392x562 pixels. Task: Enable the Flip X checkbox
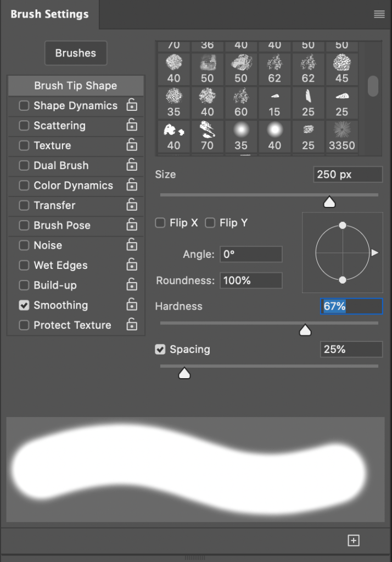(160, 223)
